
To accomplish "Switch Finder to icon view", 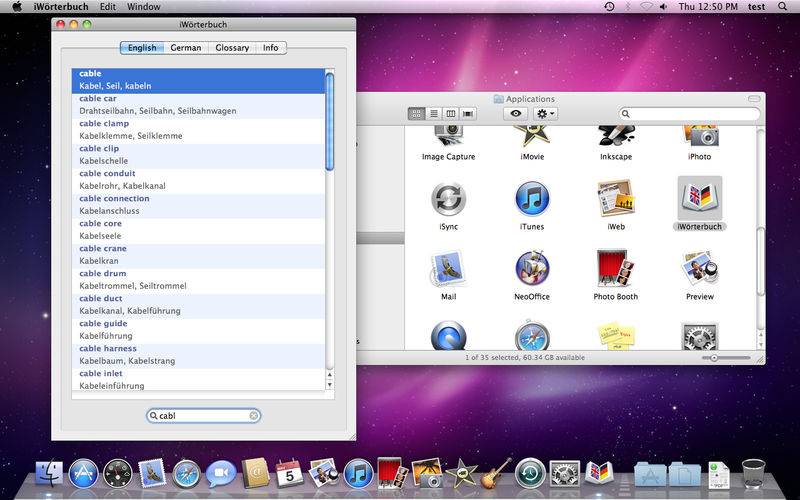I will coord(416,113).
